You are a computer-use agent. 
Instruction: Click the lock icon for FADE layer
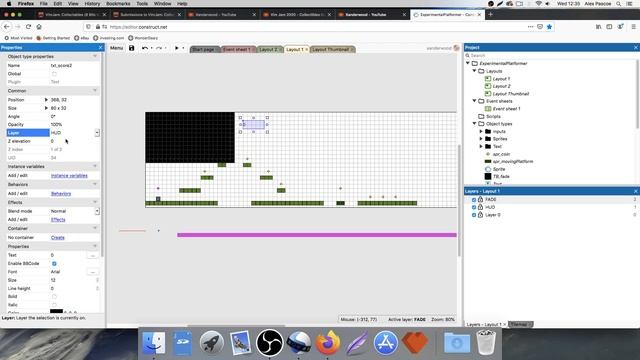(480, 200)
